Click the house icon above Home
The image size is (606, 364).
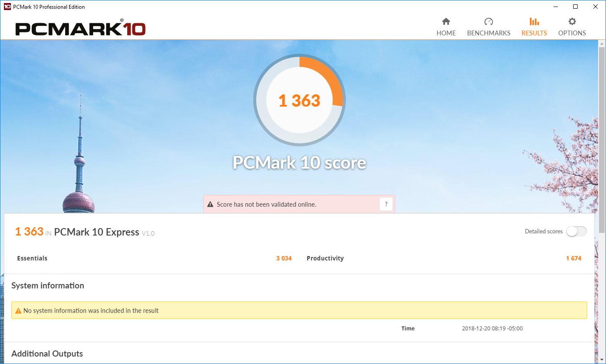(x=446, y=21)
